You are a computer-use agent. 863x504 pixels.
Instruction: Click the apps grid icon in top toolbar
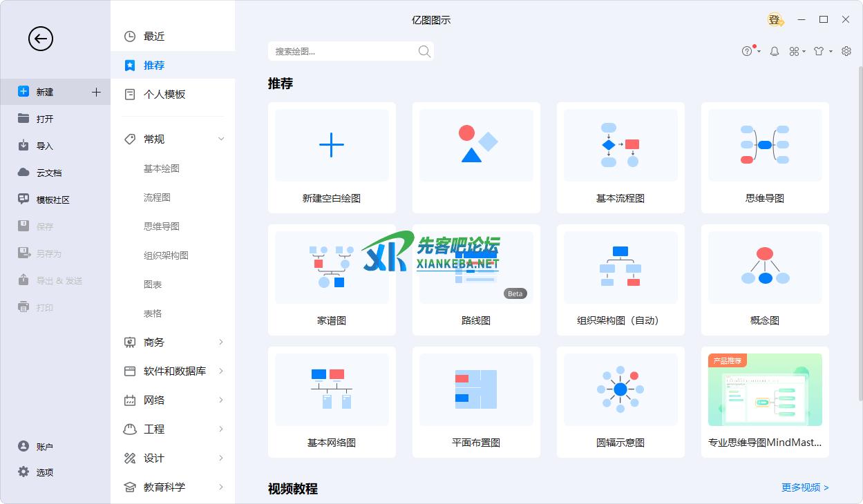(795, 51)
